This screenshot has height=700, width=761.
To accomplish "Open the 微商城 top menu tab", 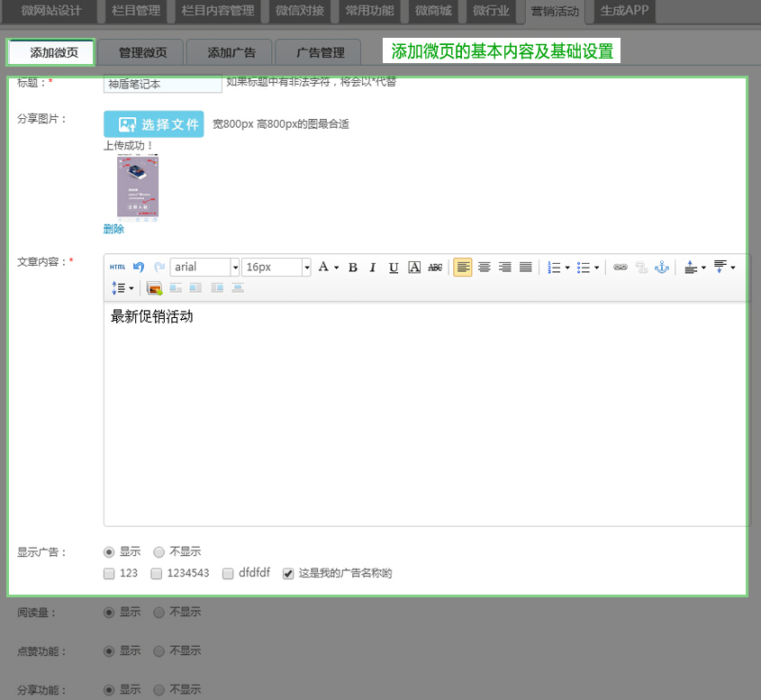I will pos(433,12).
